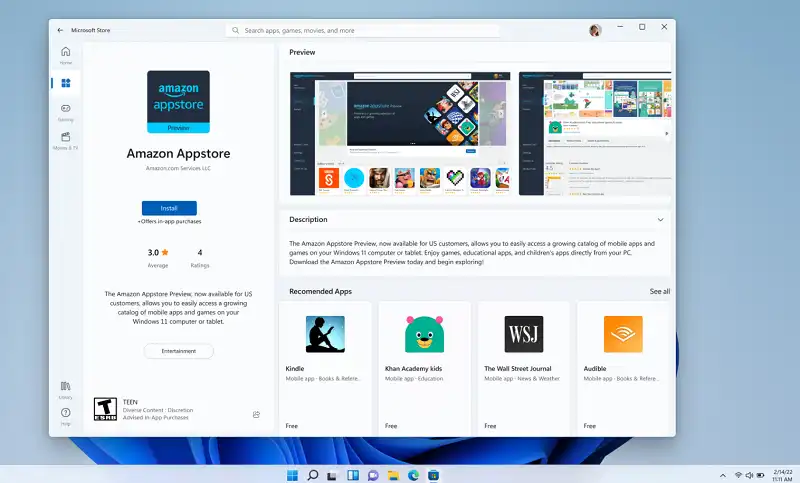
Task: Open the Kindle app card
Action: (325, 366)
